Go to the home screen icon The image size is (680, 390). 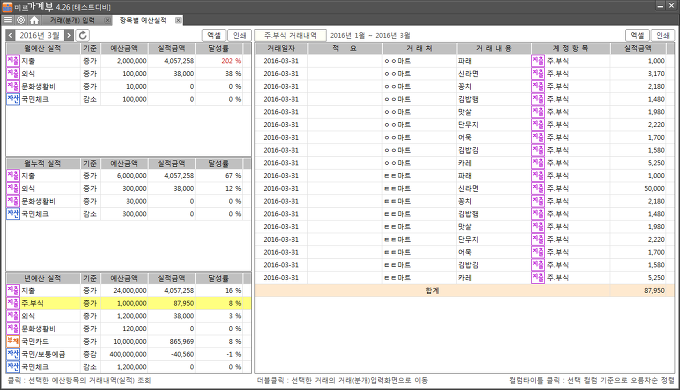click(34, 20)
